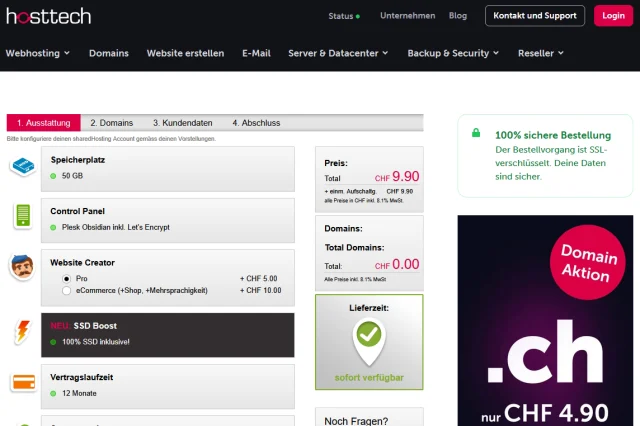Click the Lieferzeit checkmark pin icon
The width and height of the screenshot is (640, 426).
tap(369, 342)
